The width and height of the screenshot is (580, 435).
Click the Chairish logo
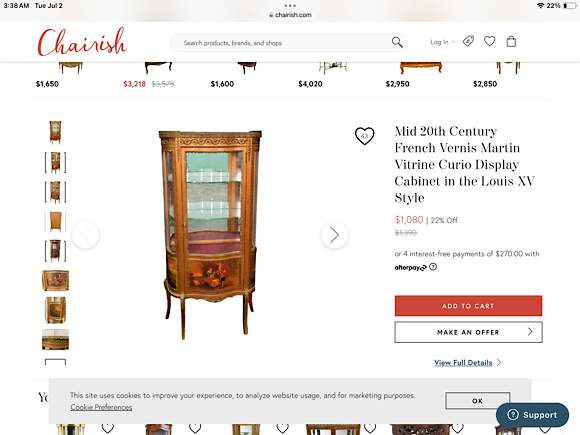pyautogui.click(x=82, y=42)
